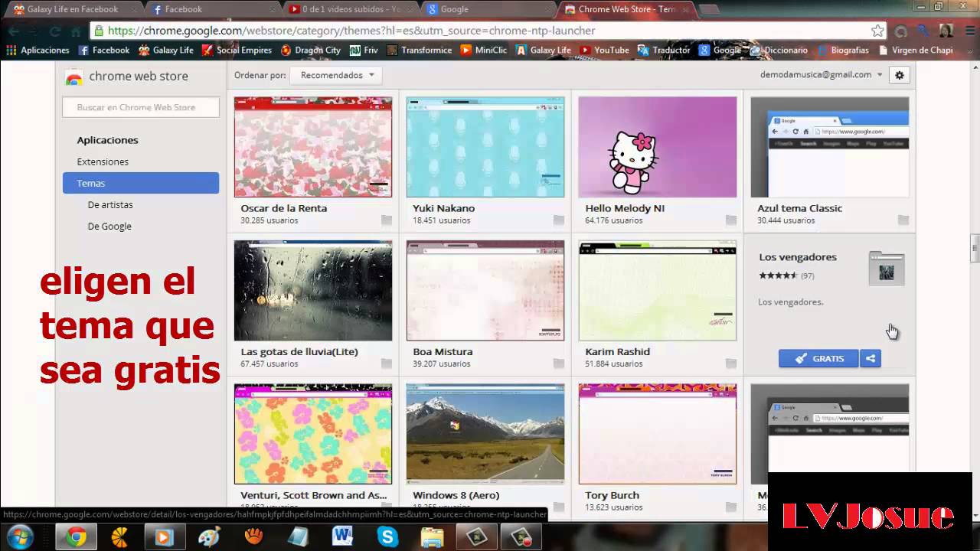Open Windows Explorer folder in taskbar
The height and width of the screenshot is (551, 980).
pos(432,537)
